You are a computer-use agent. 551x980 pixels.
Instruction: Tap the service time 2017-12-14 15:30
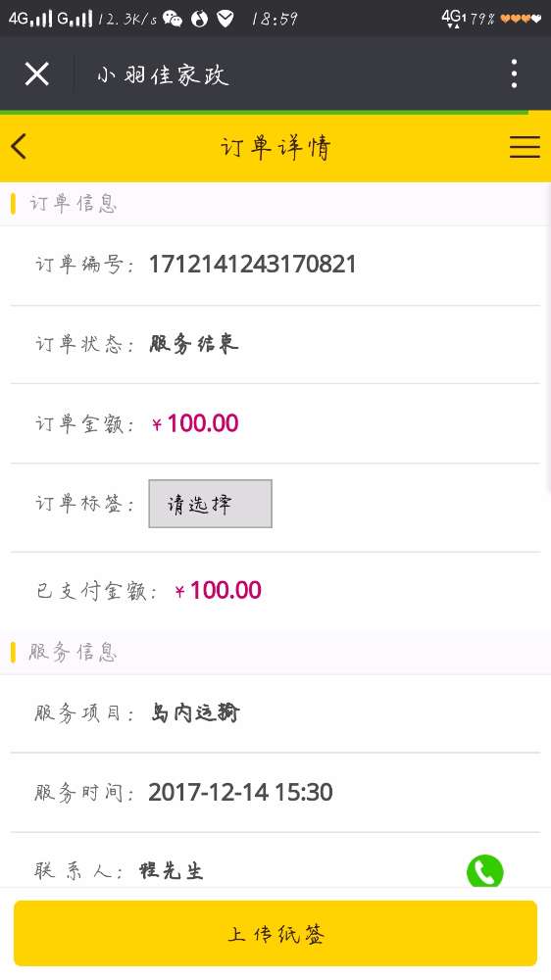click(241, 793)
